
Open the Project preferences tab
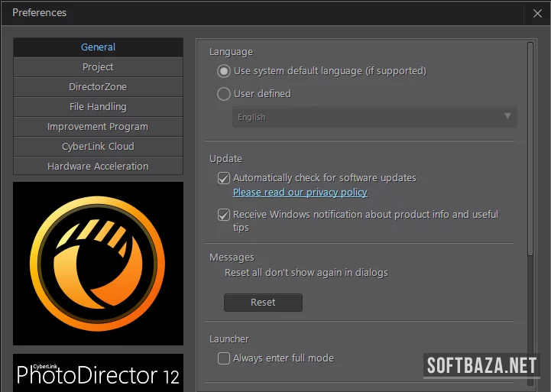[x=98, y=67]
